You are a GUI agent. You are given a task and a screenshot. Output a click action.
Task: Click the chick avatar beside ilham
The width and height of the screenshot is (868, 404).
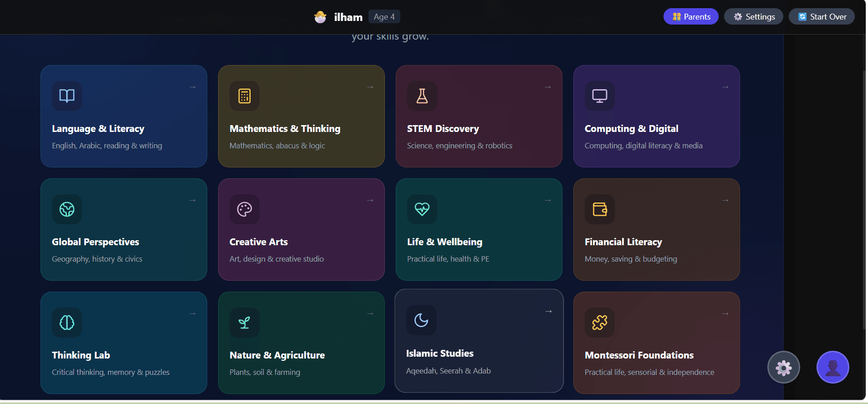click(x=320, y=17)
